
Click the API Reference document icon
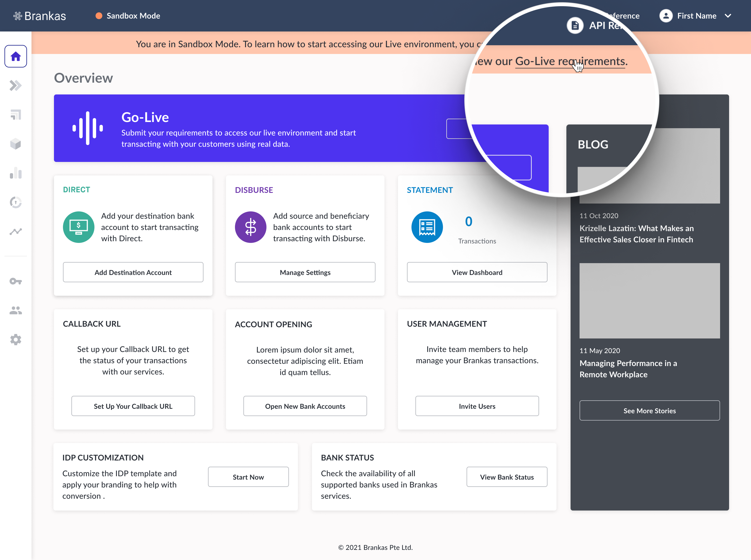coord(575,25)
